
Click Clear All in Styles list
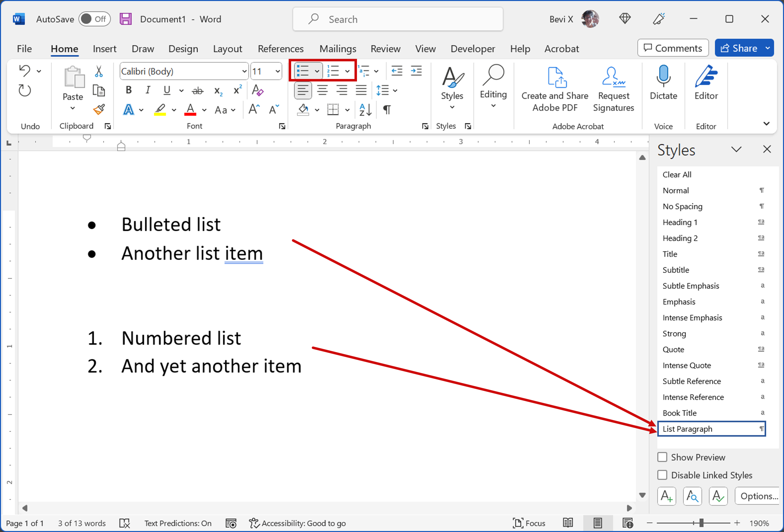coord(677,174)
